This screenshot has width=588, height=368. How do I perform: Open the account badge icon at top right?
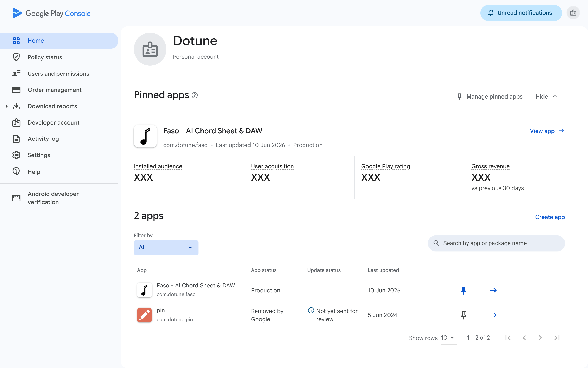click(573, 13)
